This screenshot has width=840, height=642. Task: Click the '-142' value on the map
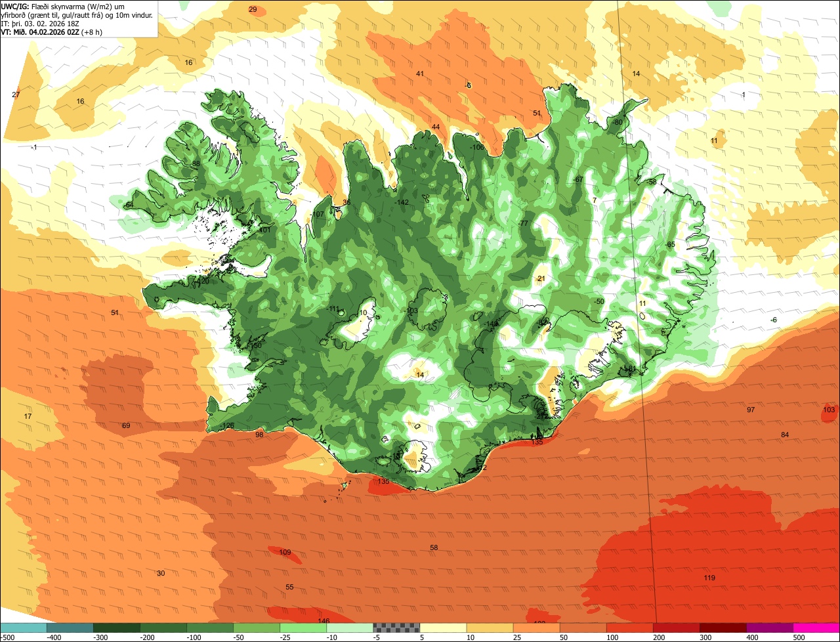[402, 202]
